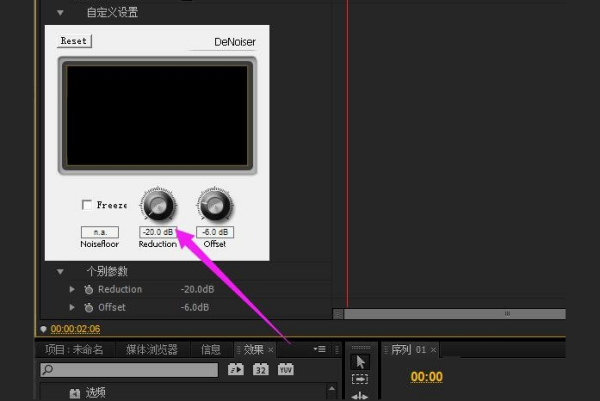The image size is (600, 401).
Task: Expand the Offset parameter row
Action: (72, 308)
